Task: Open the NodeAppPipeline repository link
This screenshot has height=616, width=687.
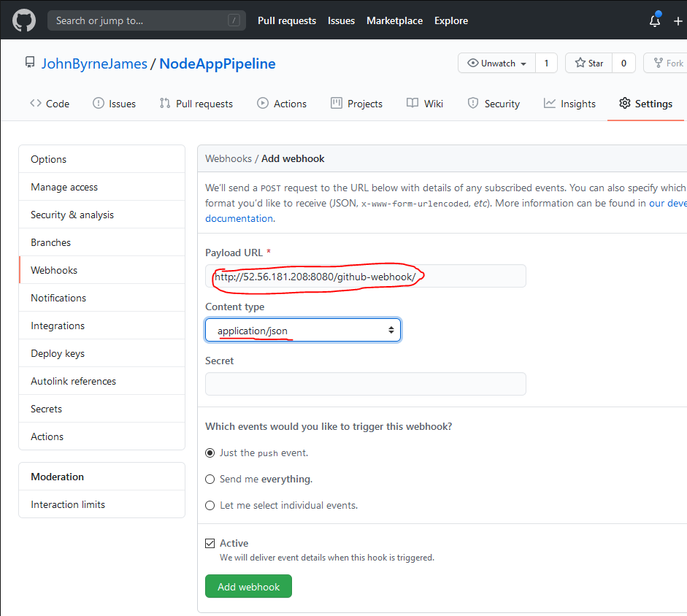Action: (x=218, y=63)
